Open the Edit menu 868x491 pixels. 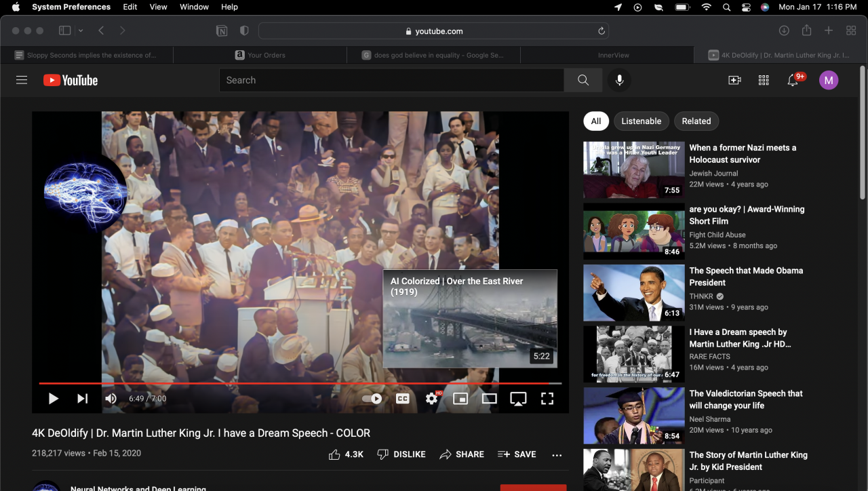pos(130,7)
